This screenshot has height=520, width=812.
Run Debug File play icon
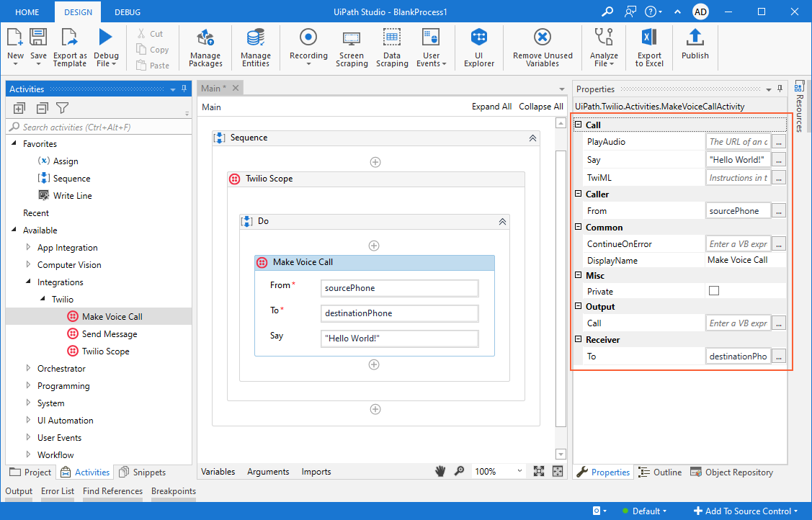point(106,37)
